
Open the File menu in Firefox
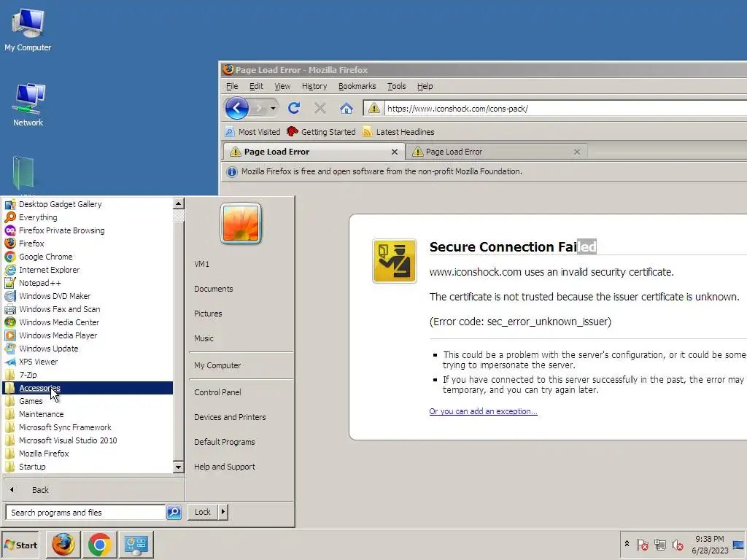pyautogui.click(x=232, y=86)
